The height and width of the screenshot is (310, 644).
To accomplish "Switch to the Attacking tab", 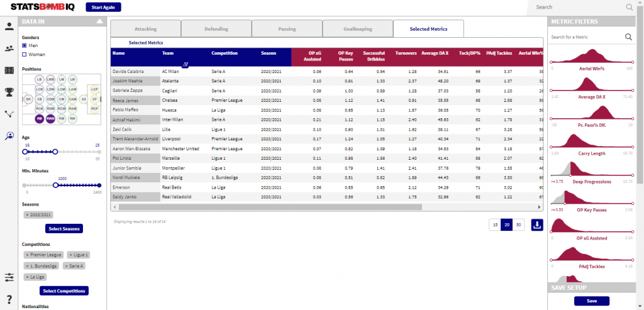I will (x=145, y=29).
